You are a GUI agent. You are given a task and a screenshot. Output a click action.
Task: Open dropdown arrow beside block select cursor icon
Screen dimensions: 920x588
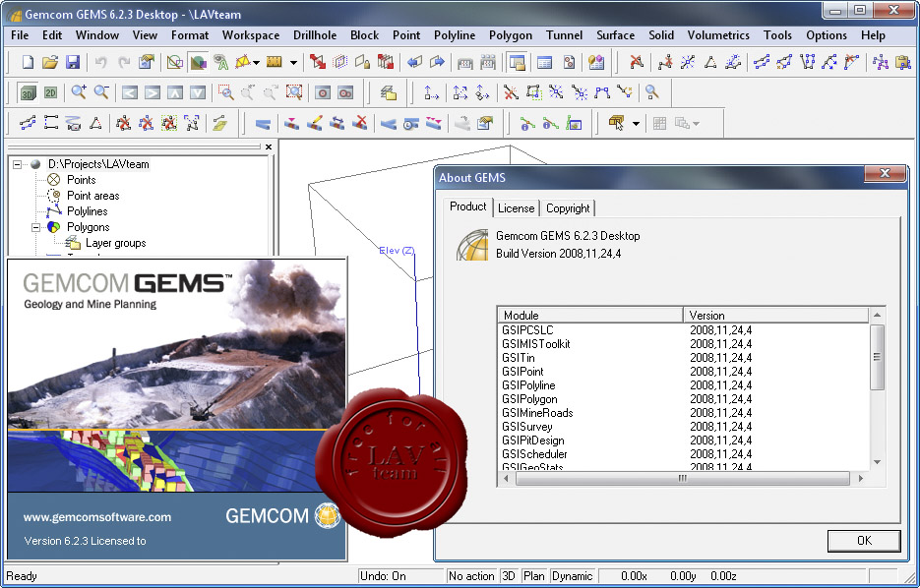tap(636, 124)
